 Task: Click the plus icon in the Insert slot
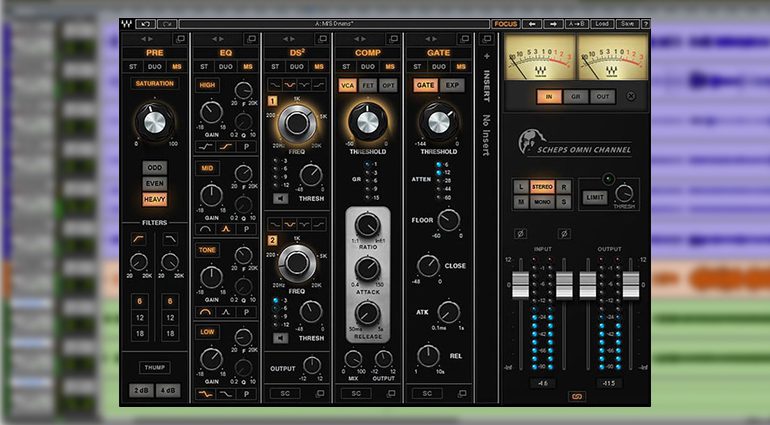[487, 57]
